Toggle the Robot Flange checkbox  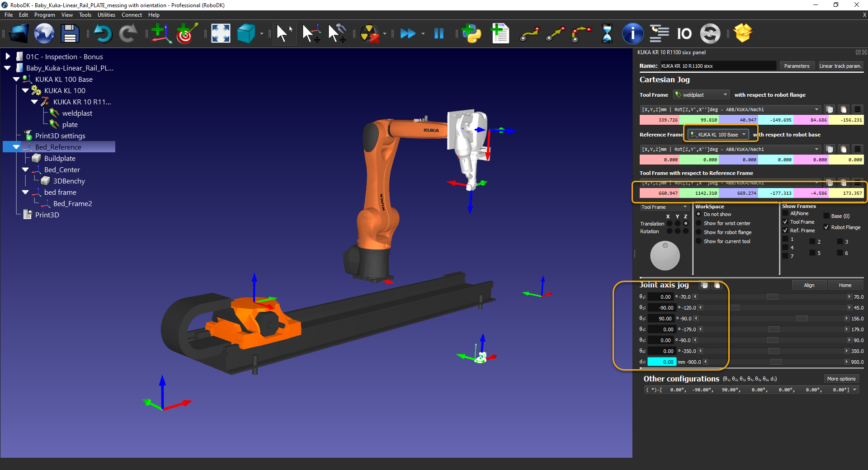tap(826, 227)
